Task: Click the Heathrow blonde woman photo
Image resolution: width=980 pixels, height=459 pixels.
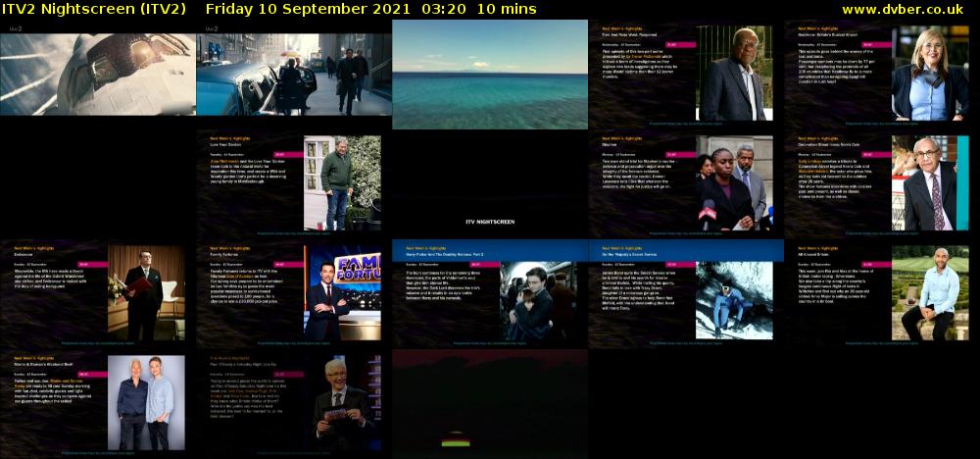Action: [930, 74]
